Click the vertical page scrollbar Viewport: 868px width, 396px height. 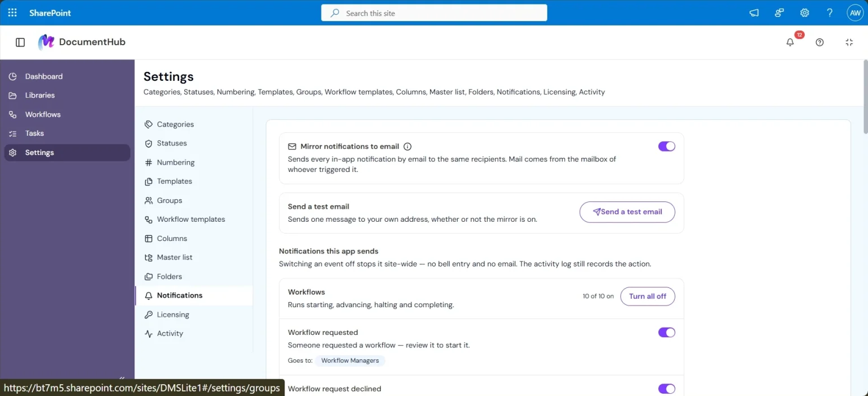point(864,96)
